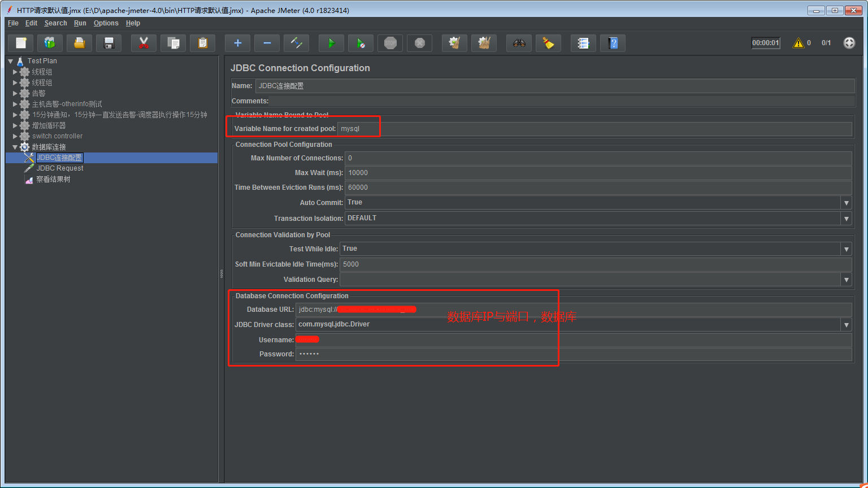This screenshot has height=488, width=868.
Task: Click the Name field containing JDBC连接配置
Action: tap(555, 86)
